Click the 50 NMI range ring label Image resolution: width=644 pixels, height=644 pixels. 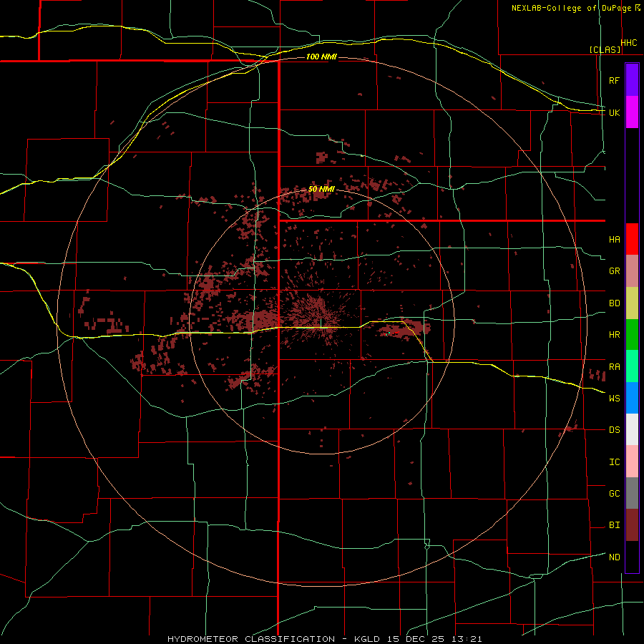point(321,190)
